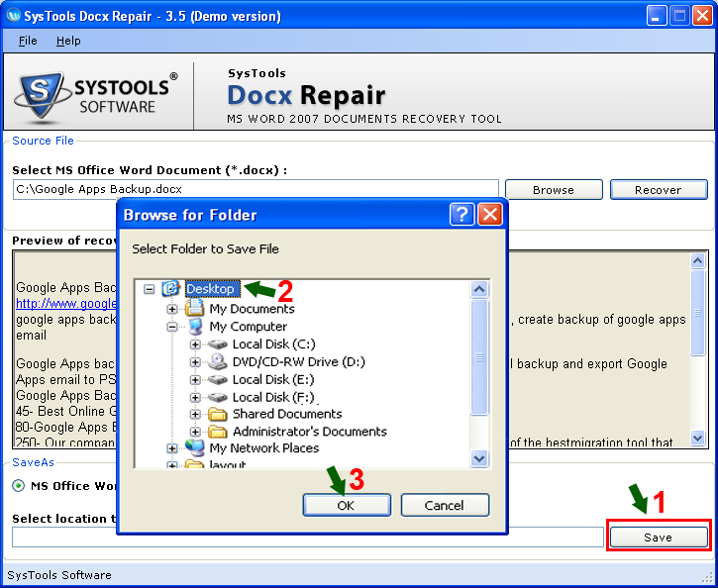Expand Shared Documents node
The image size is (718, 588).
195,414
